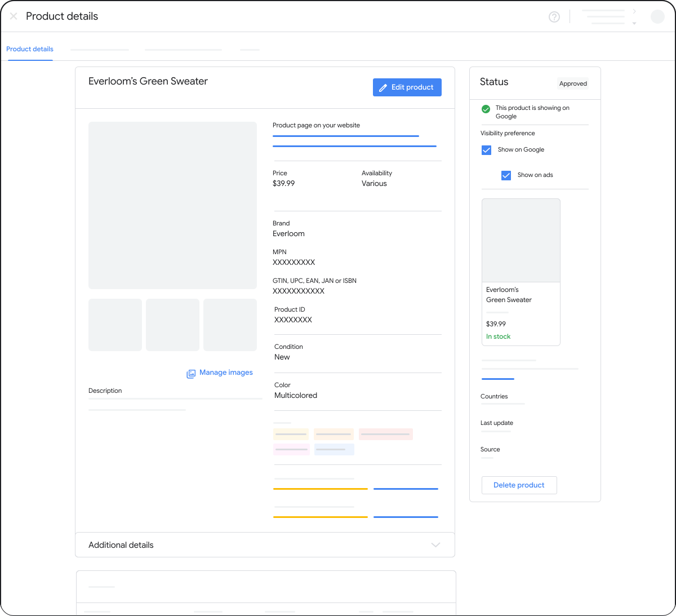The height and width of the screenshot is (616, 676).
Task: Select the large main product image
Action: [172, 205]
